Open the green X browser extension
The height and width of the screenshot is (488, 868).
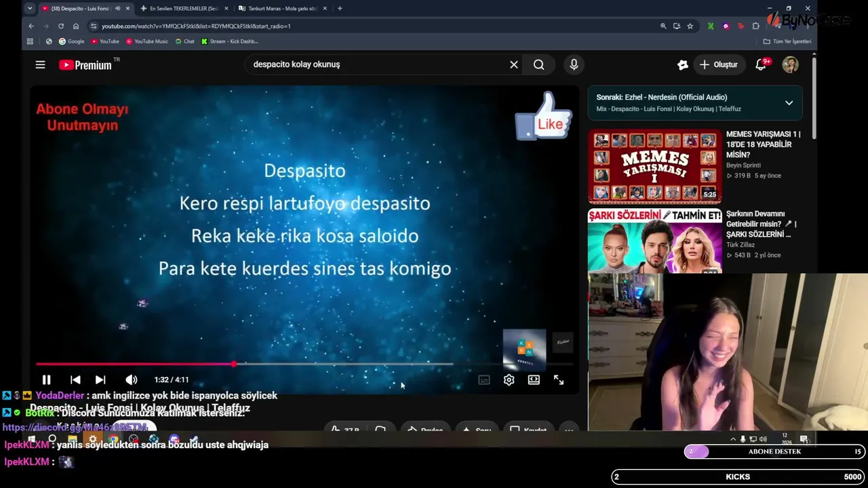pos(710,26)
